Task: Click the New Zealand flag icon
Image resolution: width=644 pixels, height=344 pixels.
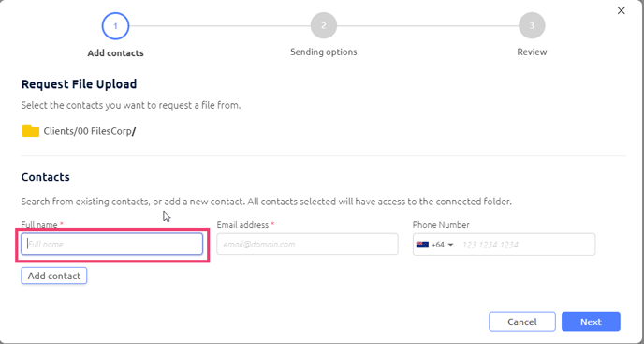Action: [x=422, y=245]
